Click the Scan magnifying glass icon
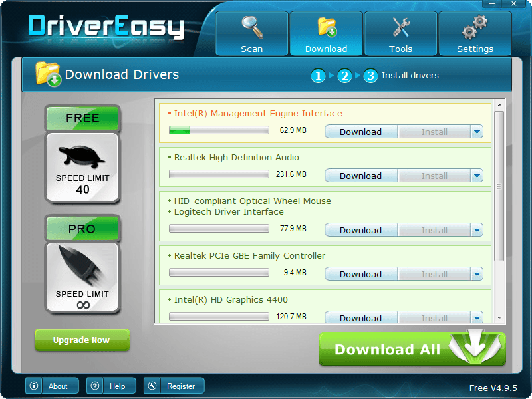Screen dimensions: 532x399 (x=251, y=28)
